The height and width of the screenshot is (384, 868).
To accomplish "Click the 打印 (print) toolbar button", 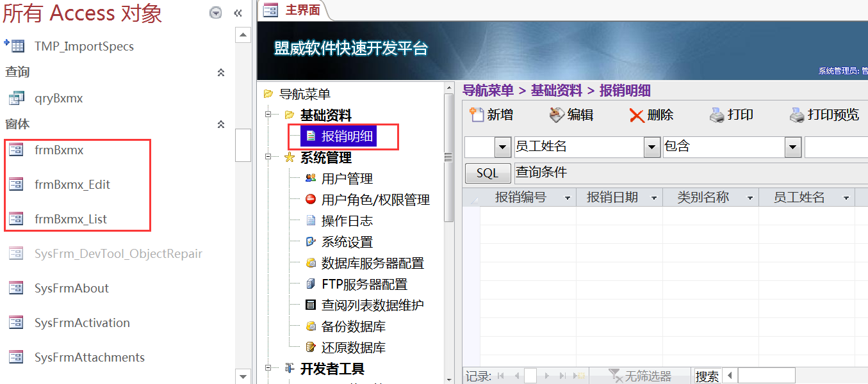I will click(x=732, y=115).
